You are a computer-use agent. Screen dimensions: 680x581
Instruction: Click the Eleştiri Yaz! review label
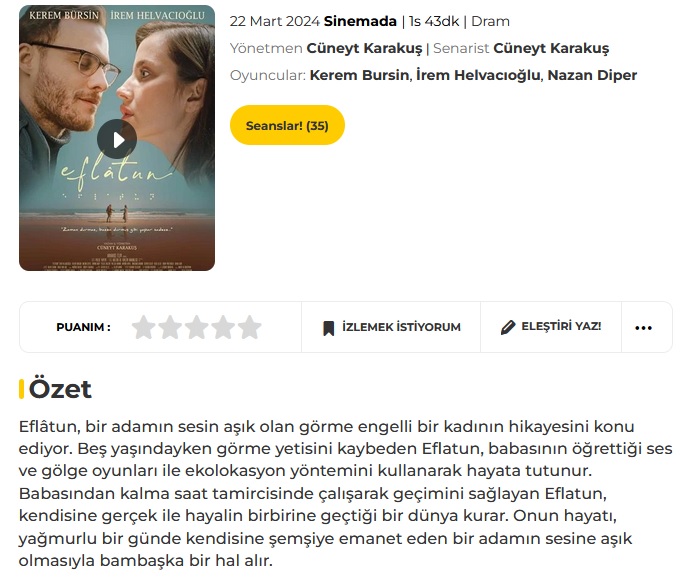coord(562,326)
